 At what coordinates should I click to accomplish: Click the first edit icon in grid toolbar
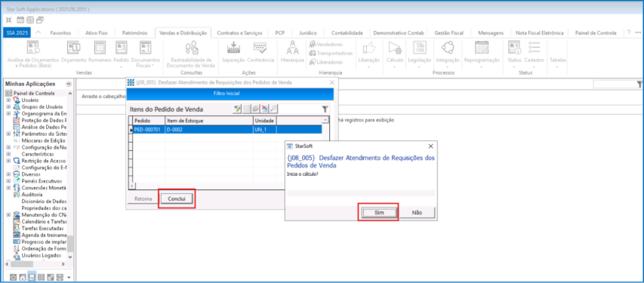point(238,109)
